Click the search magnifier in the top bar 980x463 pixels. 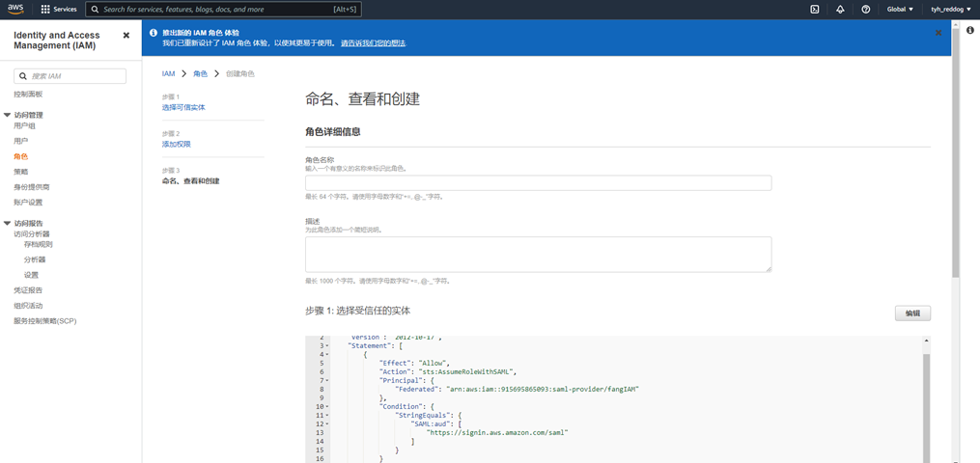(x=95, y=10)
